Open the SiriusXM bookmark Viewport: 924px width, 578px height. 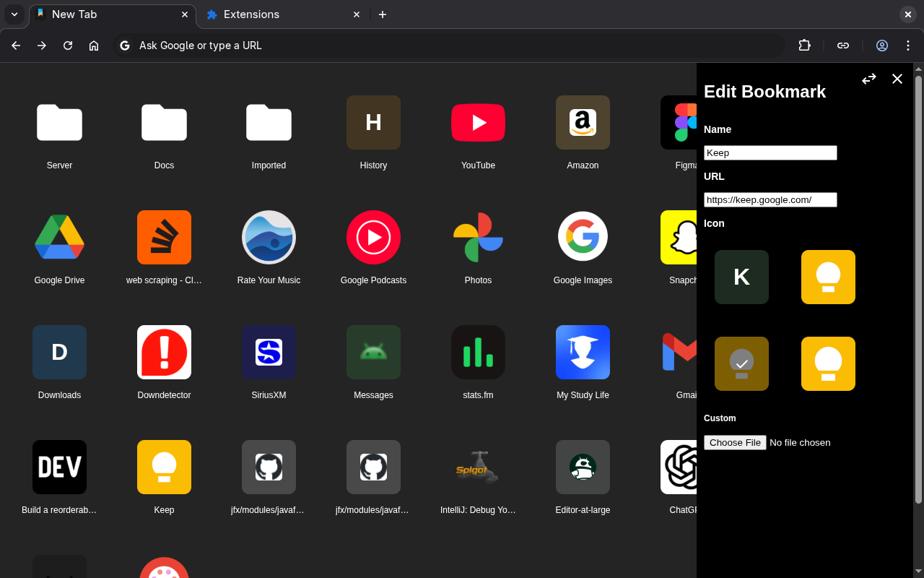(x=269, y=353)
